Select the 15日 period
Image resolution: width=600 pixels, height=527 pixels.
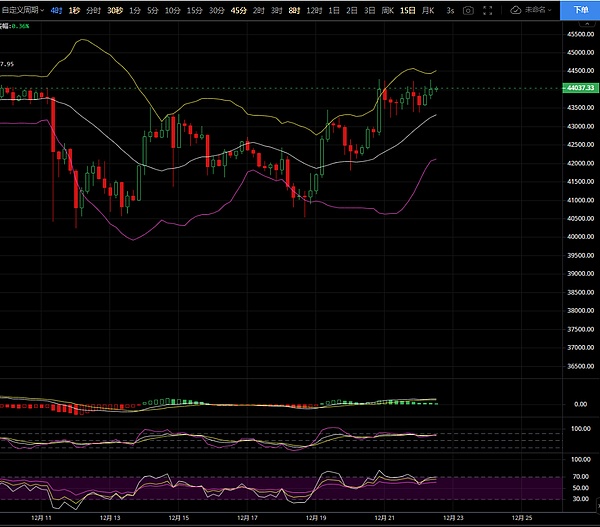407,9
